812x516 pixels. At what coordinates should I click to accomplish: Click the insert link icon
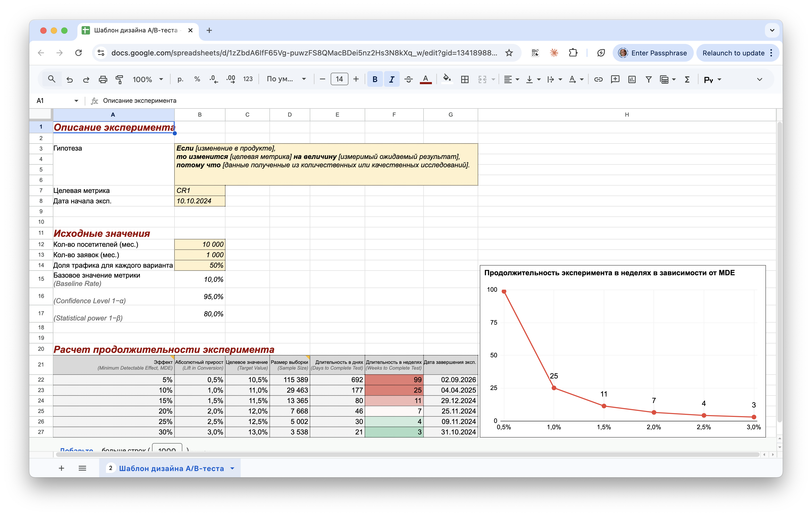(x=598, y=79)
